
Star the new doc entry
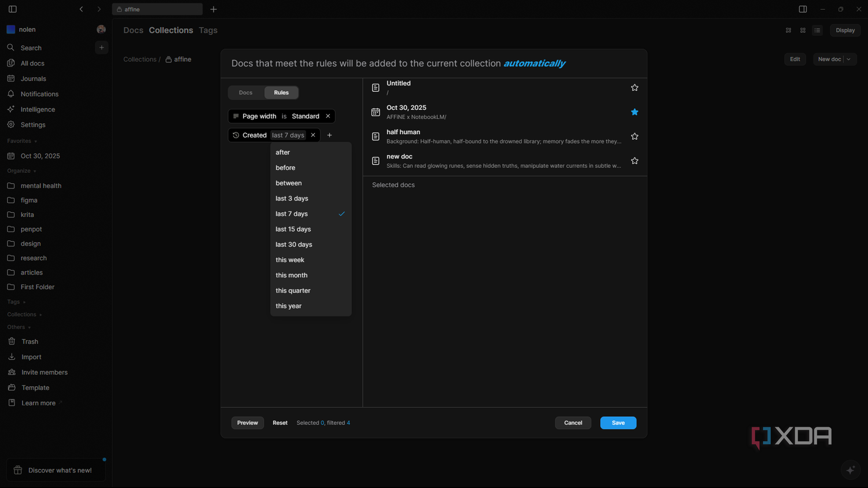click(635, 161)
